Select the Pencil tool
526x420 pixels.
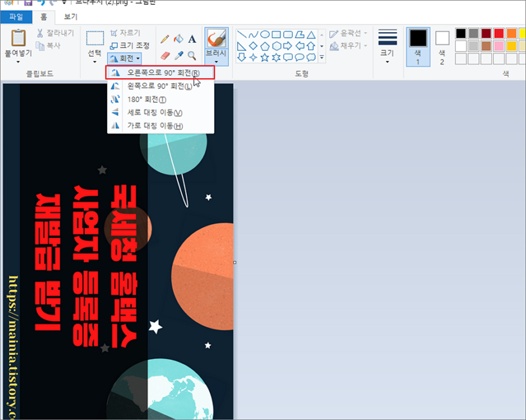click(165, 39)
